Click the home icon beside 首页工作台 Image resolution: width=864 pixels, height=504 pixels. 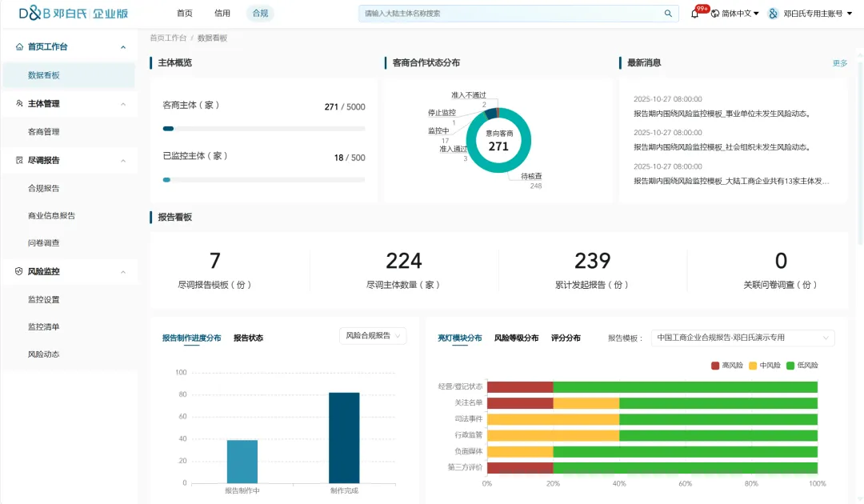pos(19,47)
